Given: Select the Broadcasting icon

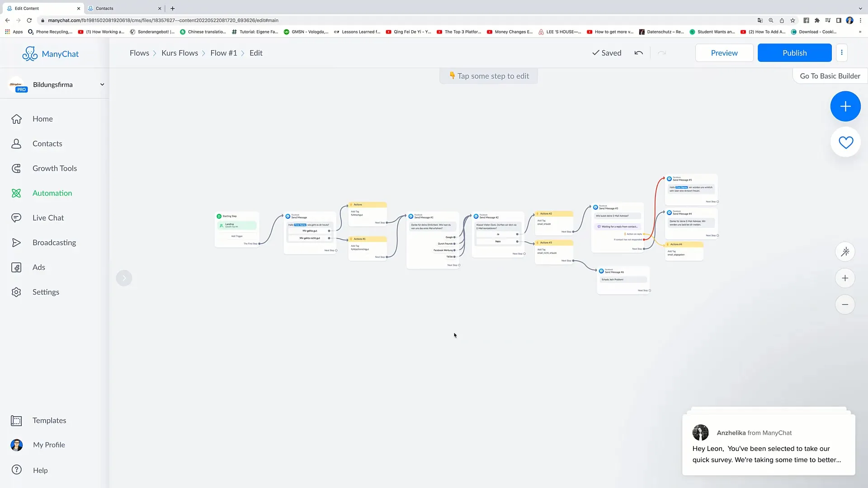Looking at the screenshot, I should click(17, 243).
